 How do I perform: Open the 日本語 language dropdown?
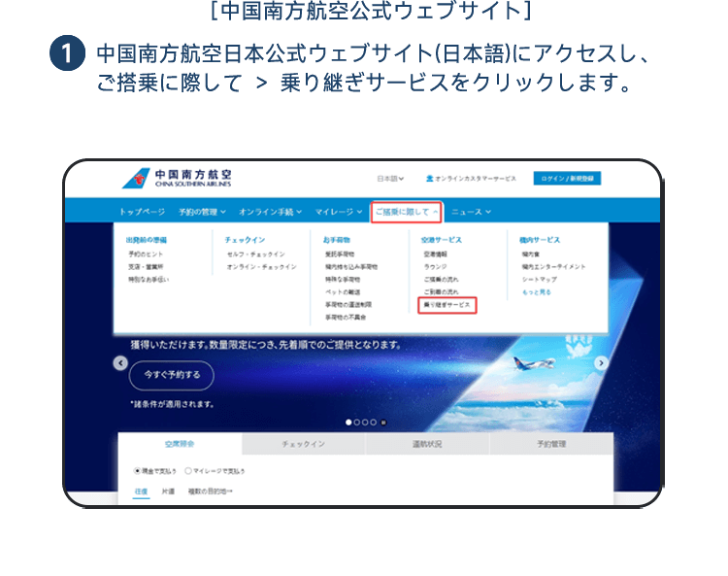point(390,179)
